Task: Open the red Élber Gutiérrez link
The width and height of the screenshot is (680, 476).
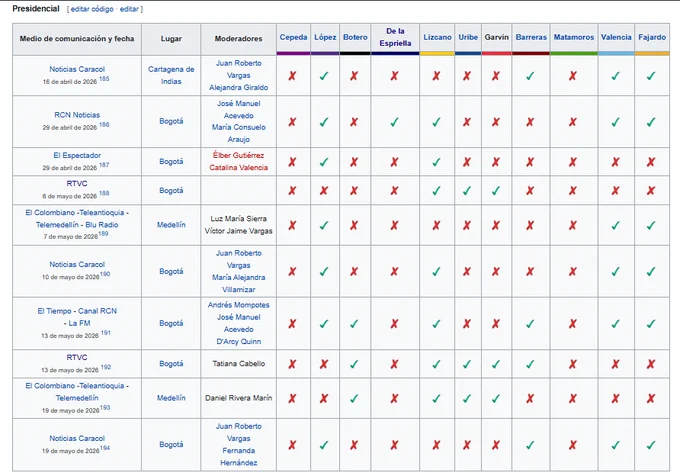Action: [x=238, y=155]
